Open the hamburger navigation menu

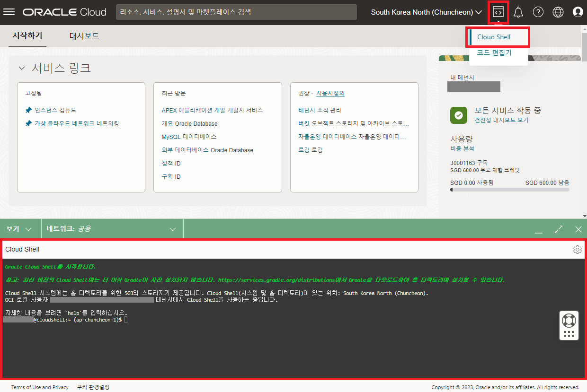(x=9, y=12)
